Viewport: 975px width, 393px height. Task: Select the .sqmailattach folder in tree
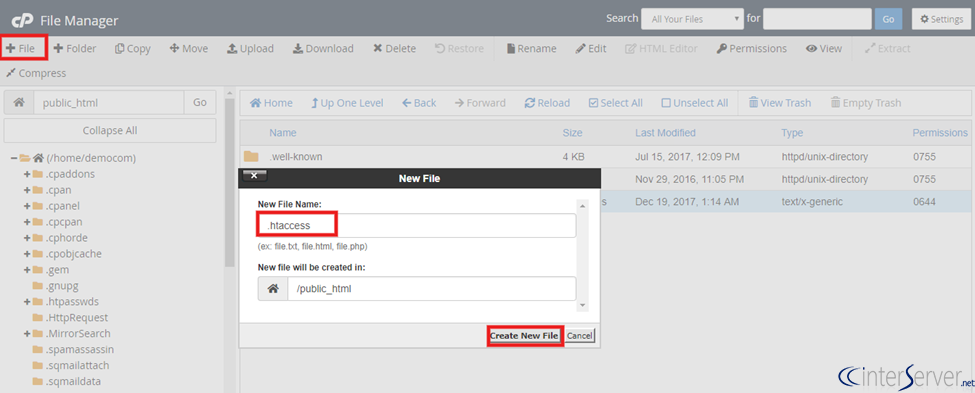77,366
